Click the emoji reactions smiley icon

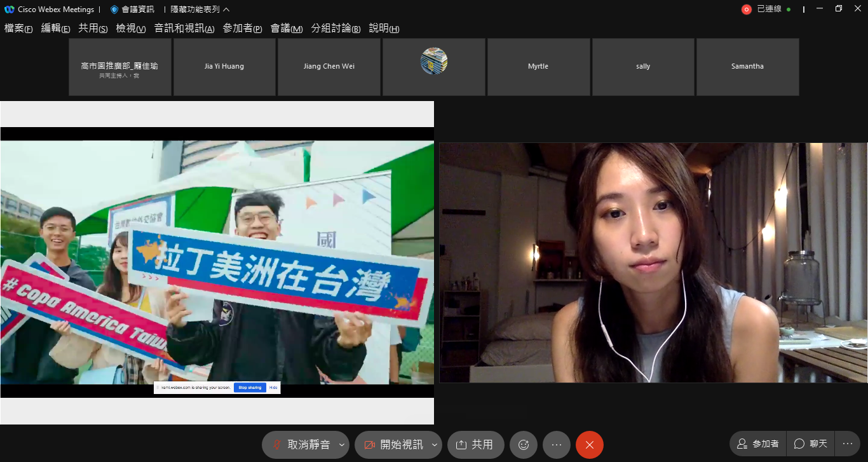[x=524, y=445]
